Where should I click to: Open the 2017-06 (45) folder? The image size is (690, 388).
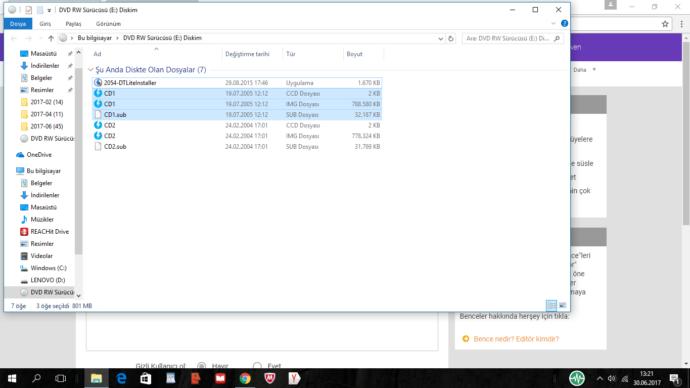tap(46, 126)
